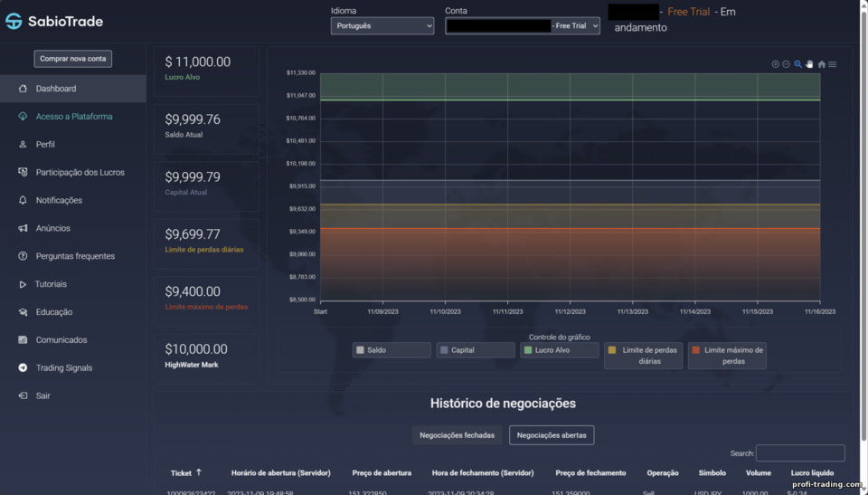Reset chart zoom with home icon
The height and width of the screenshot is (495, 868).
pos(822,64)
